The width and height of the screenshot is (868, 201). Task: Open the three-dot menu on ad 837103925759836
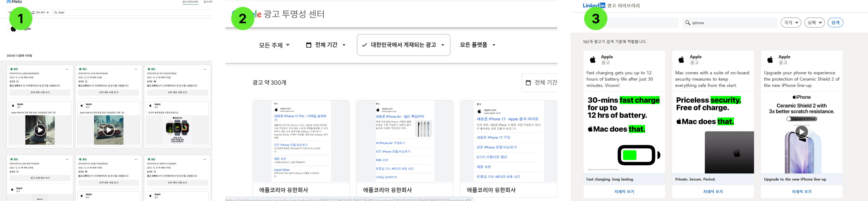click(x=205, y=69)
